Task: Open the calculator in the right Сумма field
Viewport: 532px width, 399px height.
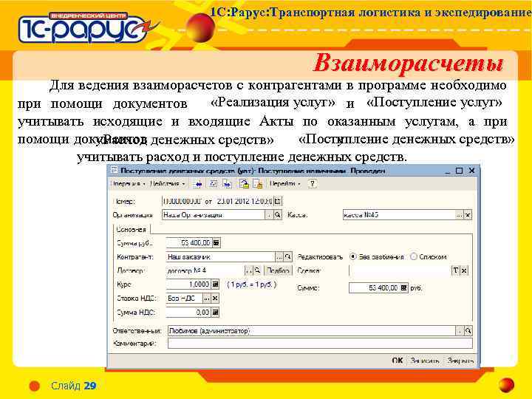Action: [x=403, y=287]
